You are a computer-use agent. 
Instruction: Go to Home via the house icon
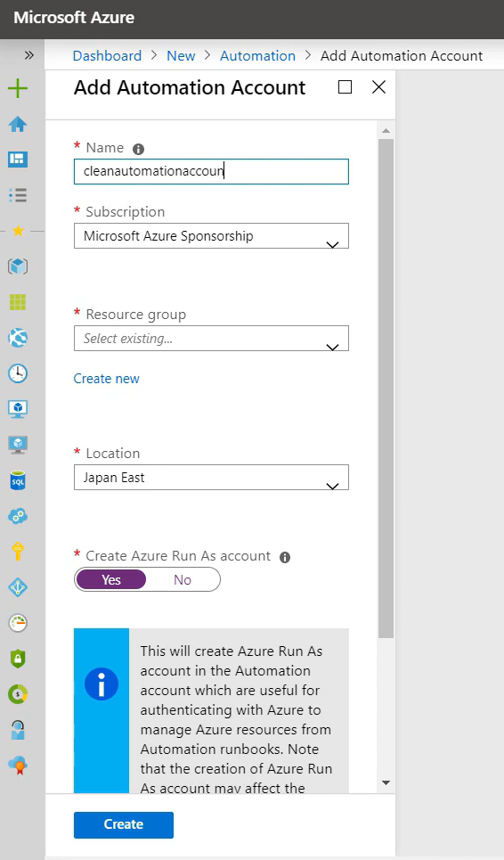point(18,124)
